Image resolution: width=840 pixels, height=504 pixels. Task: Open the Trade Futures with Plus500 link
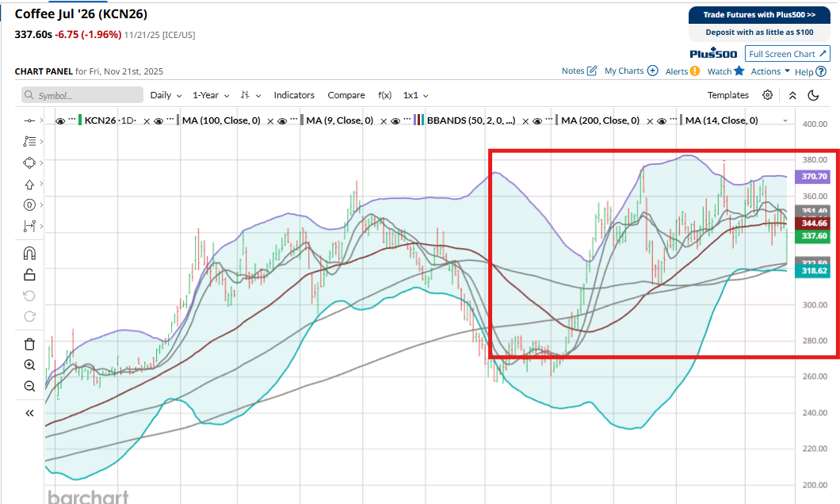(759, 14)
